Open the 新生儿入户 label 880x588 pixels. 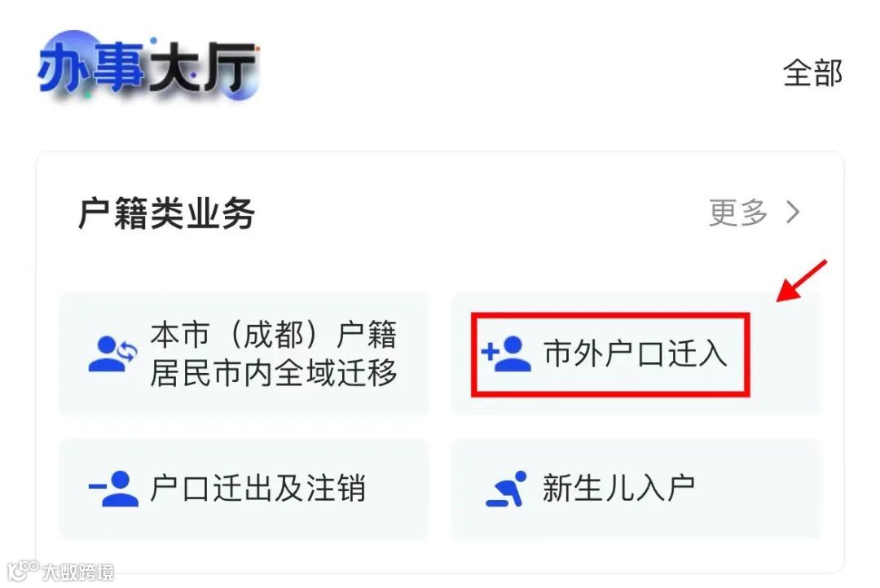(618, 488)
